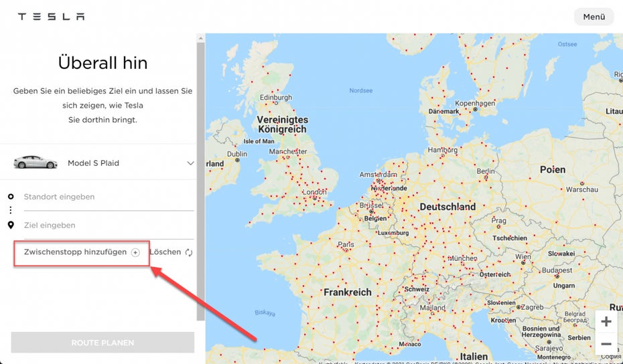Click the three-dot connector between location fields

[x=11, y=210]
